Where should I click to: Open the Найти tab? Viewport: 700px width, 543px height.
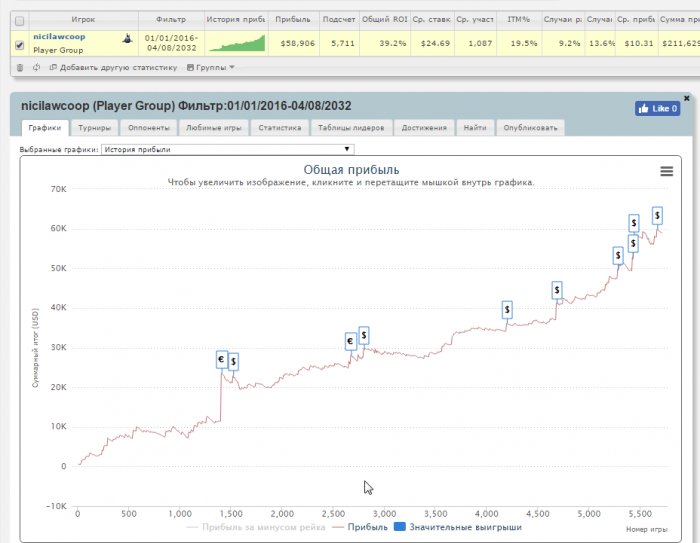click(x=475, y=128)
